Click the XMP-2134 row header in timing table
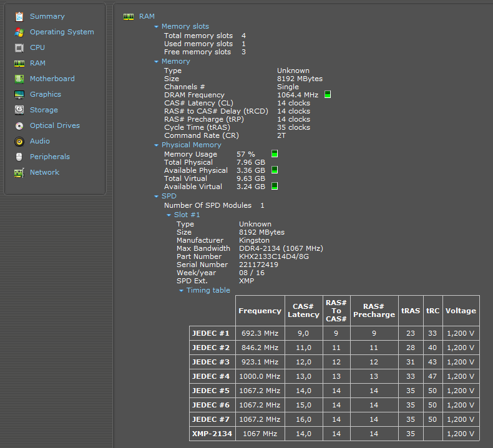493x448 pixels. (212, 434)
